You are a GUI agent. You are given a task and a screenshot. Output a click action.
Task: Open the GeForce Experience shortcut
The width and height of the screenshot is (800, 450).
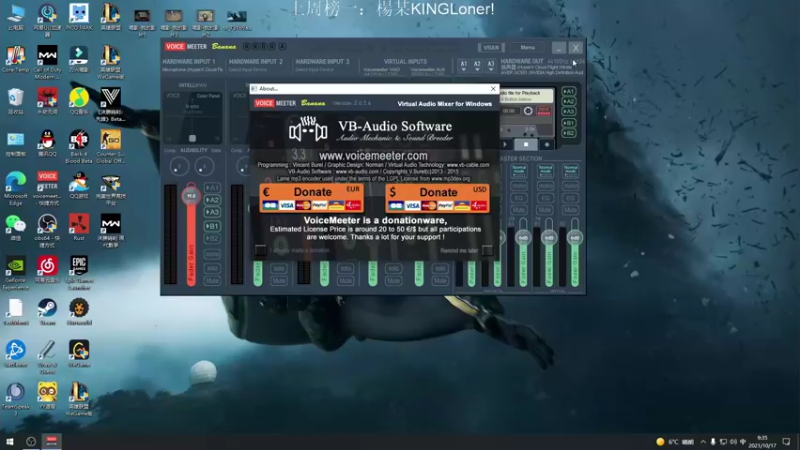coord(15,273)
